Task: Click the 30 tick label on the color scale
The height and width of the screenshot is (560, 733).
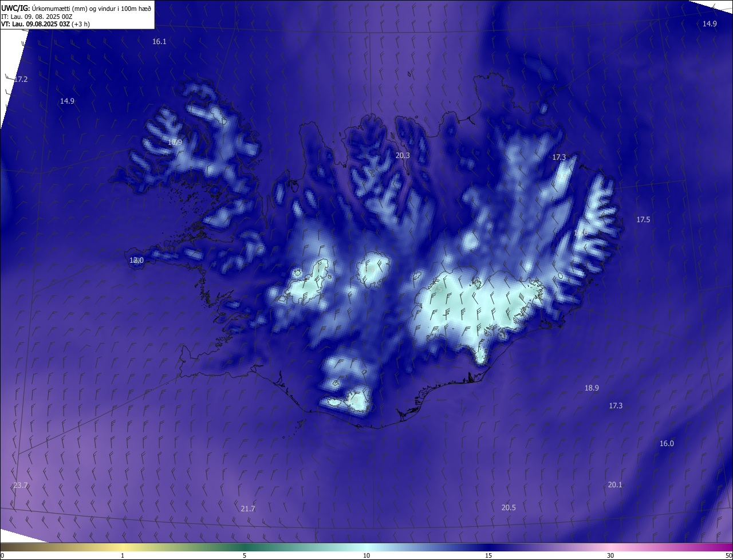Action: tap(610, 556)
